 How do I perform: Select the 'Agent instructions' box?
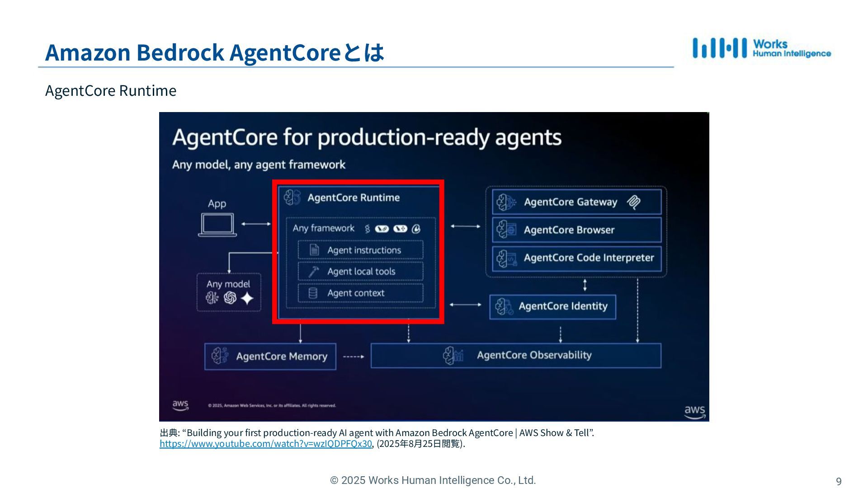coord(360,250)
